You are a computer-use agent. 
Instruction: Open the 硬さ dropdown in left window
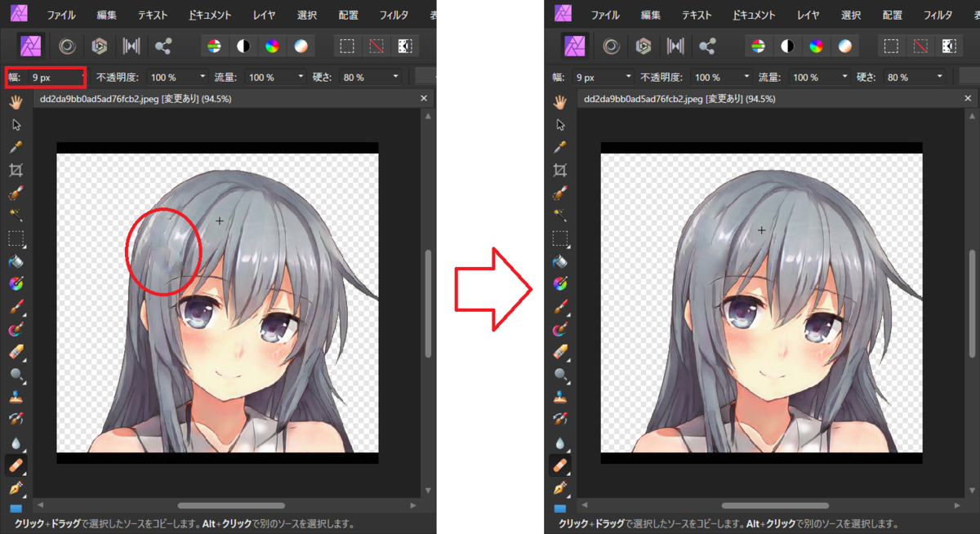[395, 77]
